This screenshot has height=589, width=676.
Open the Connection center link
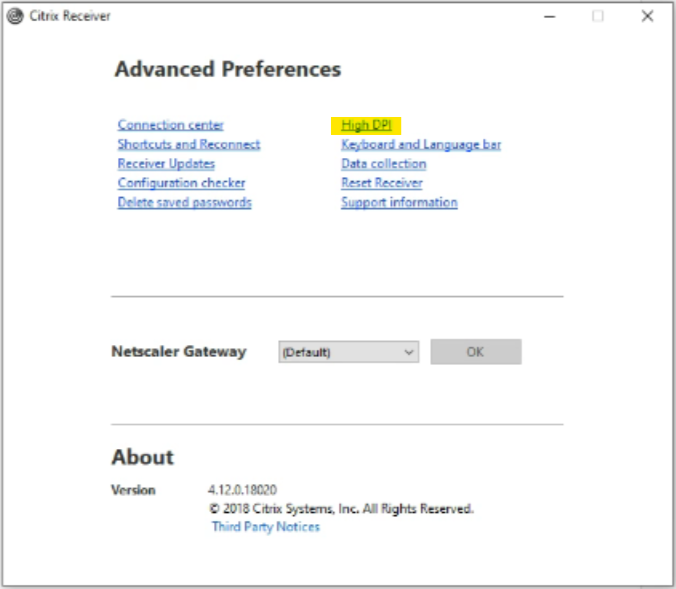pos(170,125)
